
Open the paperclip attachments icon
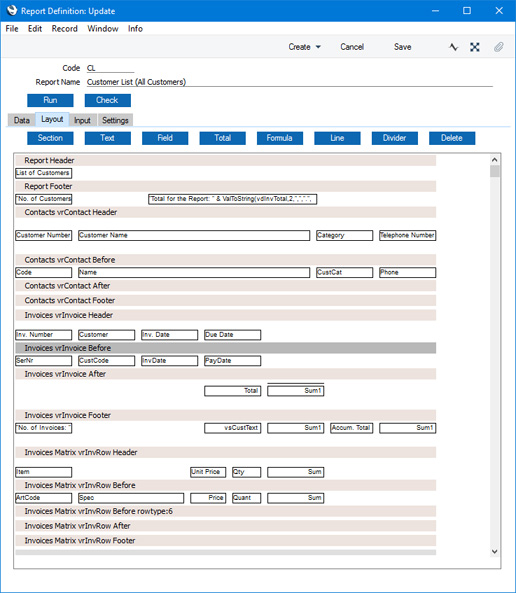[499, 47]
